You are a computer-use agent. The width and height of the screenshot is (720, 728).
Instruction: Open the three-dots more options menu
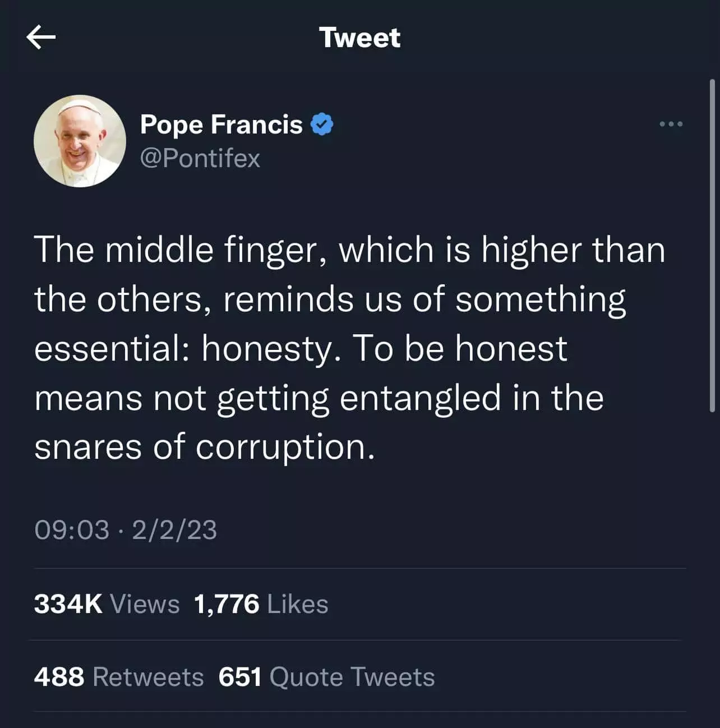click(x=671, y=124)
